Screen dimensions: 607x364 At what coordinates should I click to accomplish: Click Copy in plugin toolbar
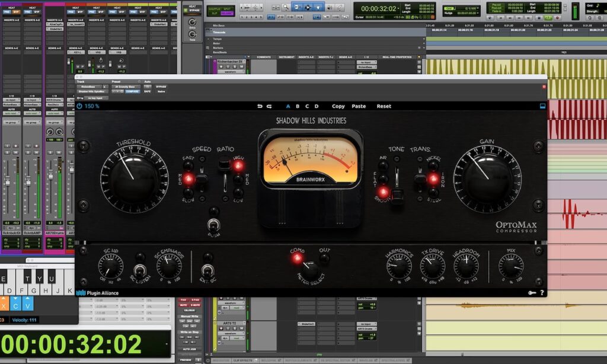338,106
